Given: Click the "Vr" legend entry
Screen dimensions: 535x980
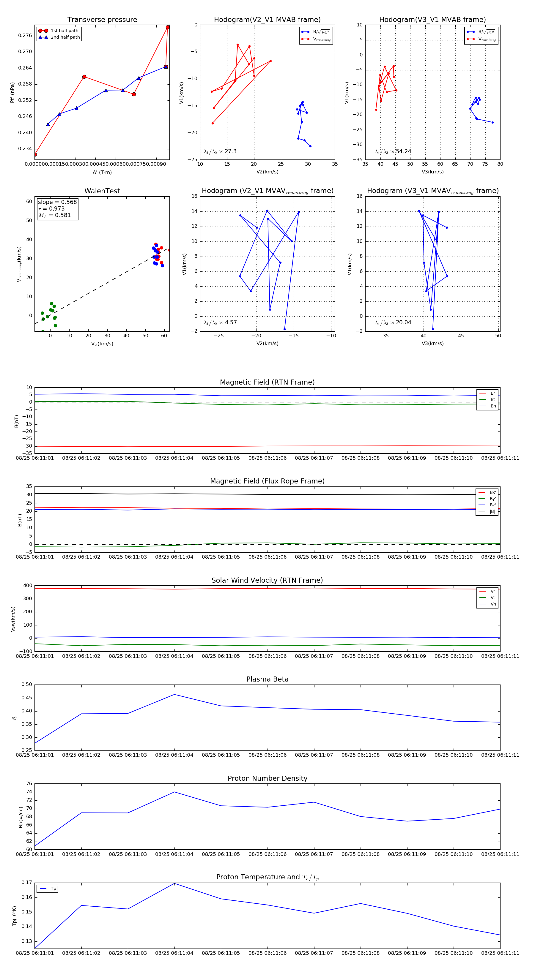Looking at the screenshot, I should [488, 591].
